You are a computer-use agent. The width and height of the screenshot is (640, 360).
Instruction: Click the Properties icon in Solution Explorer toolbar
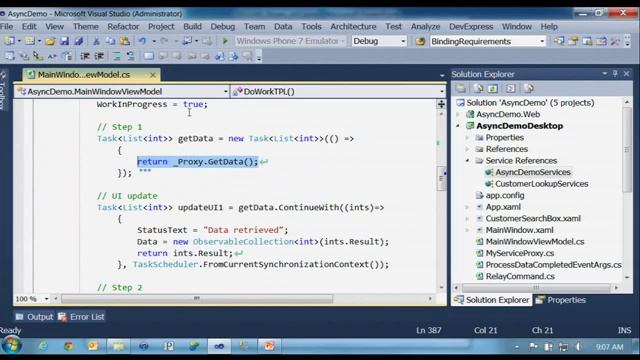coord(461,88)
